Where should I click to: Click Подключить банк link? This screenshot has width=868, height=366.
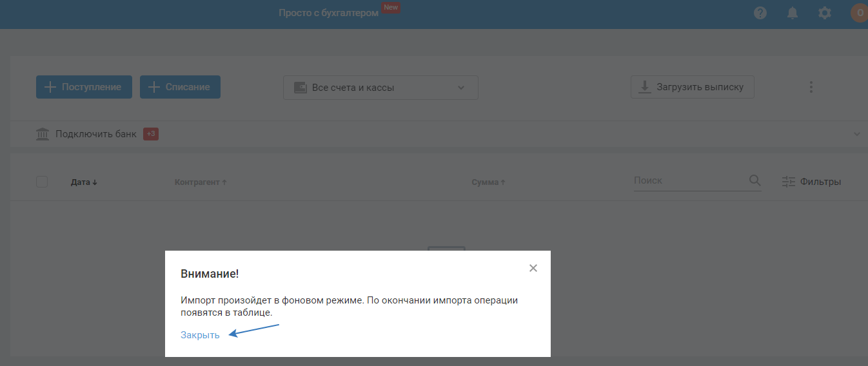click(x=96, y=134)
